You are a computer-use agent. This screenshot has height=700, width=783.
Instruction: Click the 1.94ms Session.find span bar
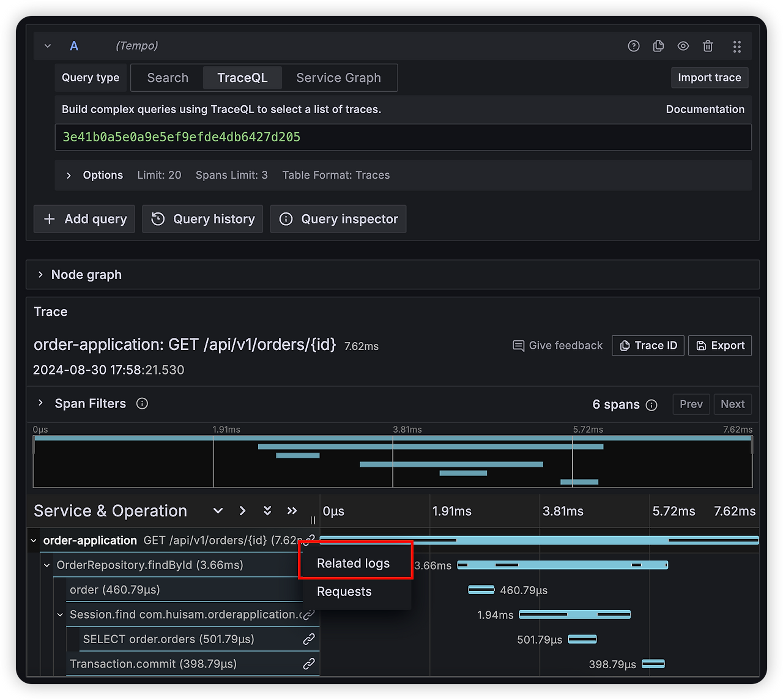[x=574, y=614]
